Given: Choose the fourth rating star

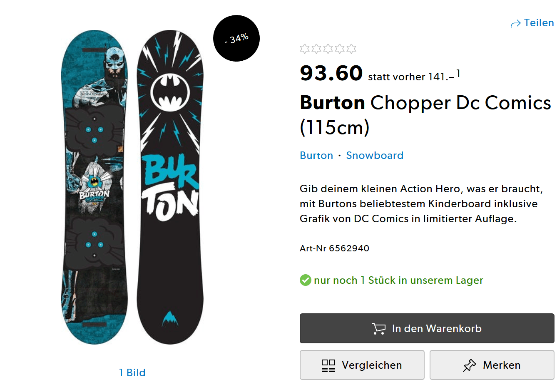Looking at the screenshot, I should (340, 49).
